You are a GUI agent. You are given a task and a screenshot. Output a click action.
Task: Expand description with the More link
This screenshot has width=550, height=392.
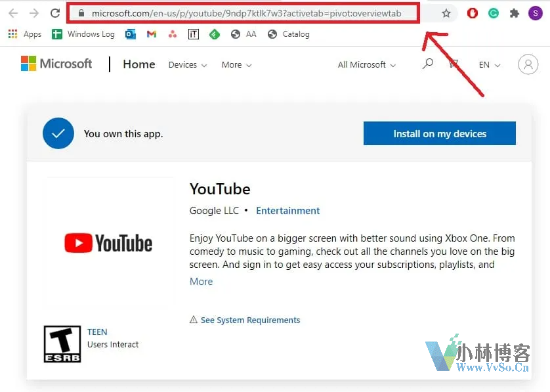[201, 282]
